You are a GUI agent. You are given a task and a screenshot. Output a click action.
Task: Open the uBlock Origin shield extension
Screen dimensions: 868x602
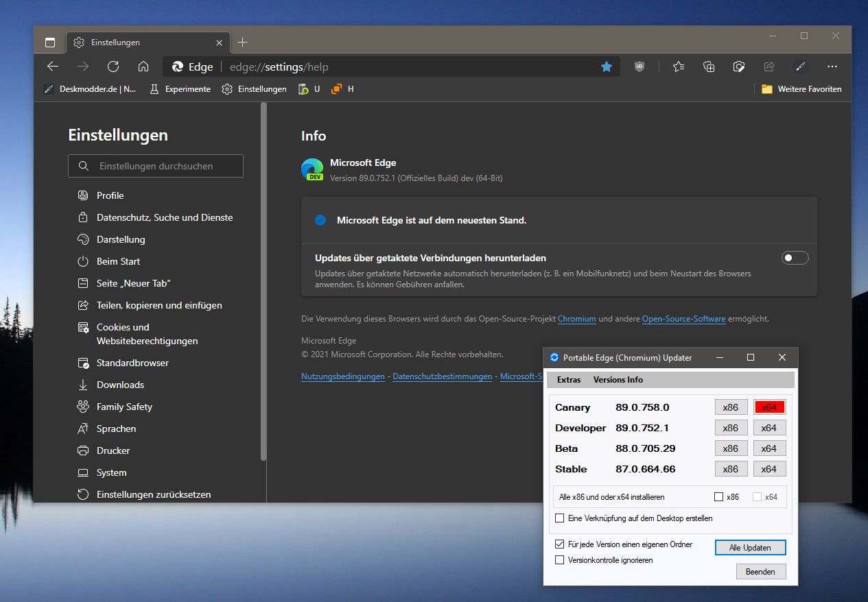pyautogui.click(x=640, y=67)
